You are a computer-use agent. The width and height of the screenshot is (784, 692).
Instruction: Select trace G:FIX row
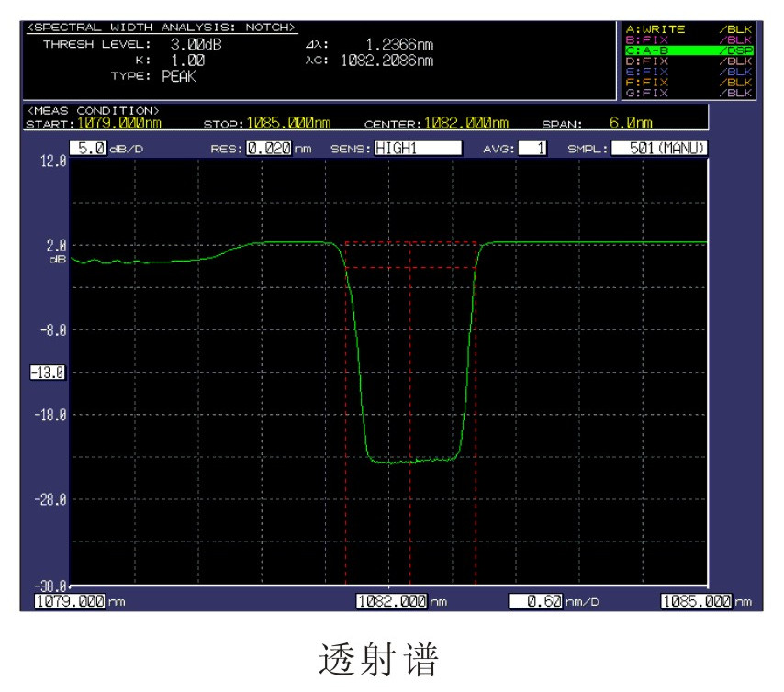[x=689, y=93]
